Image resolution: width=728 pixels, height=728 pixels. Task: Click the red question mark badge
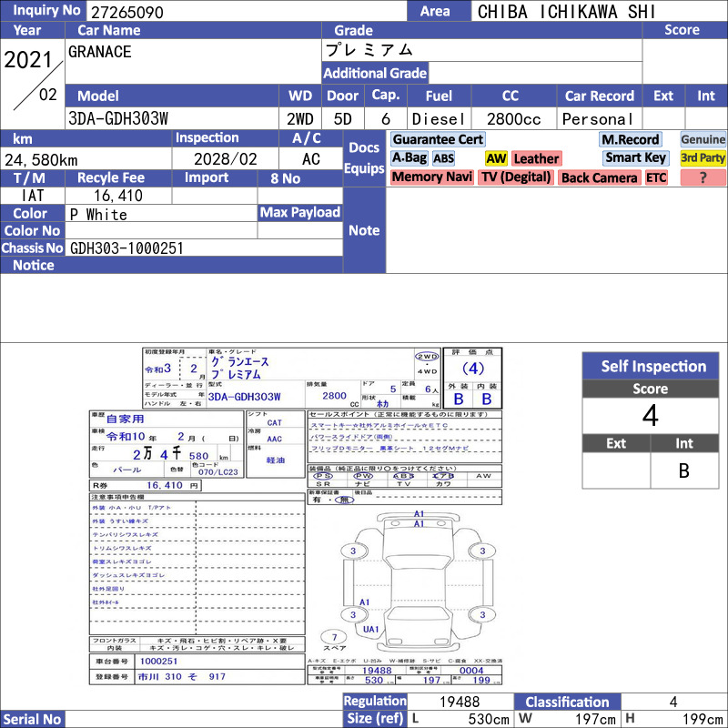coord(703,177)
